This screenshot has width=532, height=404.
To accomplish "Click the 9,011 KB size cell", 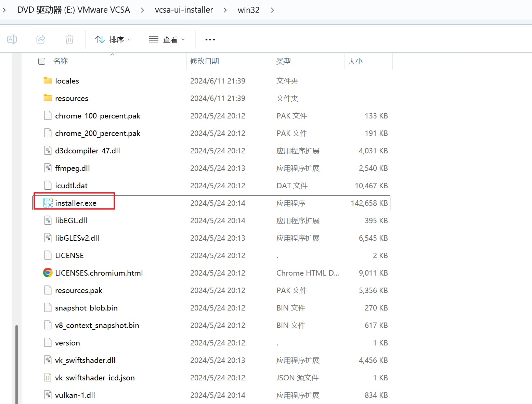I will pyautogui.click(x=374, y=273).
